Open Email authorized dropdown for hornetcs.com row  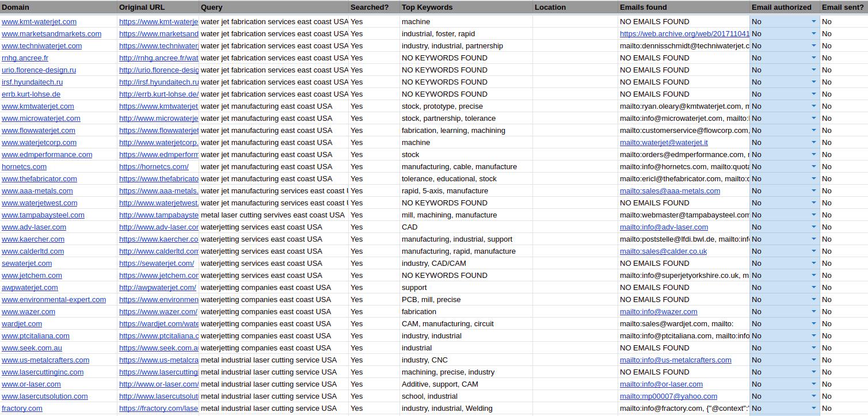814,166
